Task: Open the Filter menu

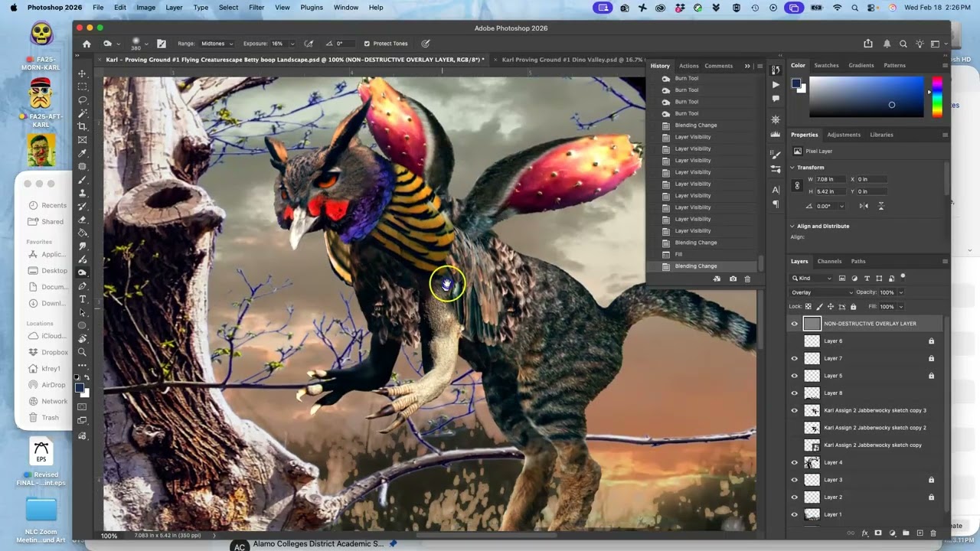Action: tap(256, 8)
